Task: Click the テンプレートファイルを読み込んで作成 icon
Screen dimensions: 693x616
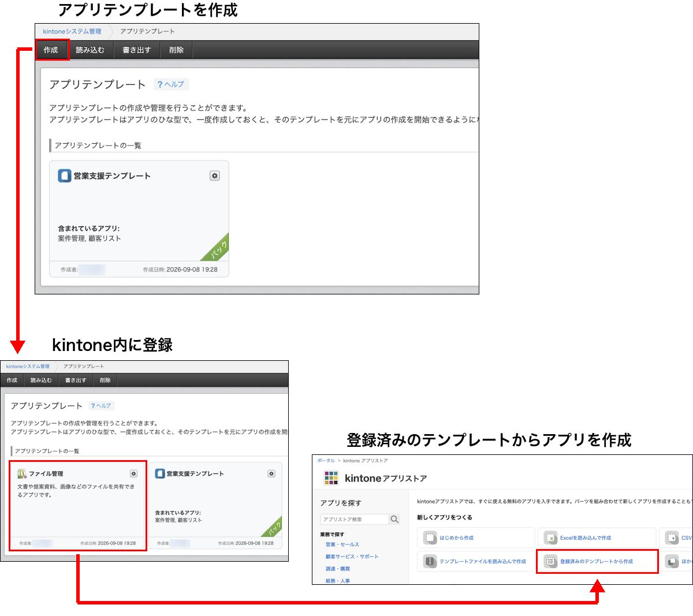Action: 430,561
